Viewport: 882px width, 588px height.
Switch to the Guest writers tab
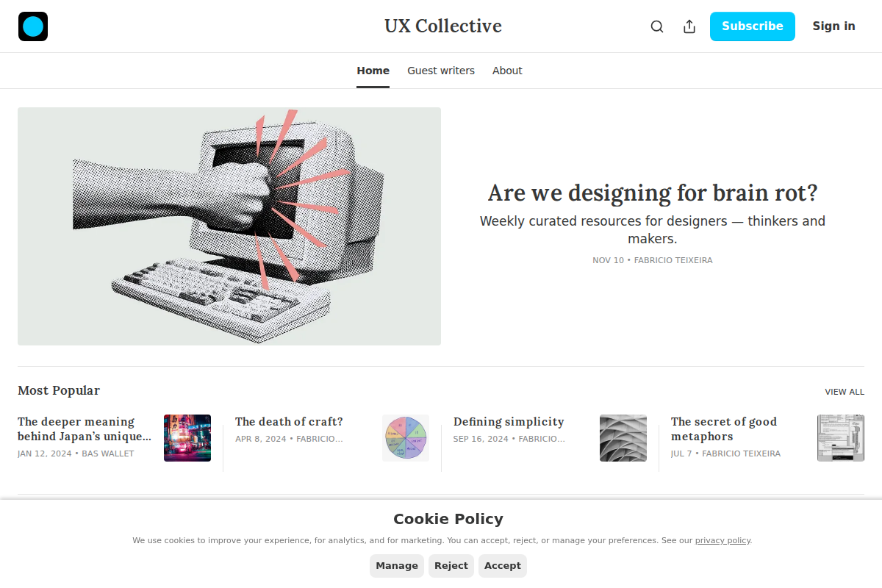tap(441, 71)
